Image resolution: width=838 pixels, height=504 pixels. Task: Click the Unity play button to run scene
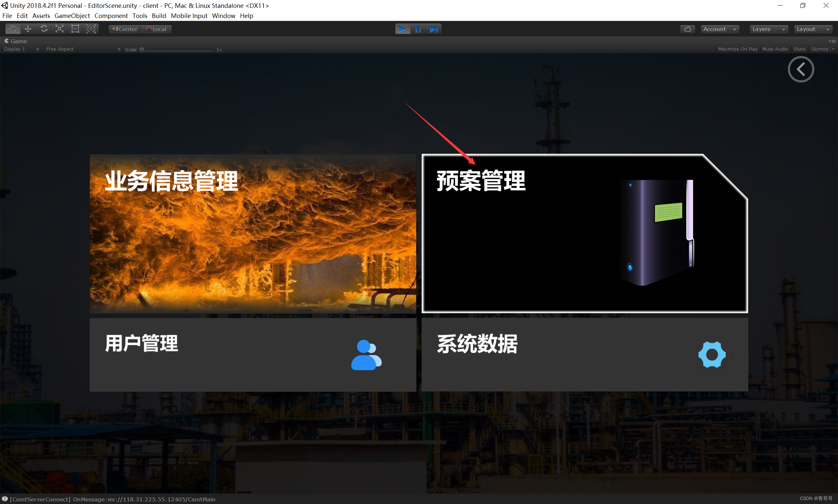(402, 28)
